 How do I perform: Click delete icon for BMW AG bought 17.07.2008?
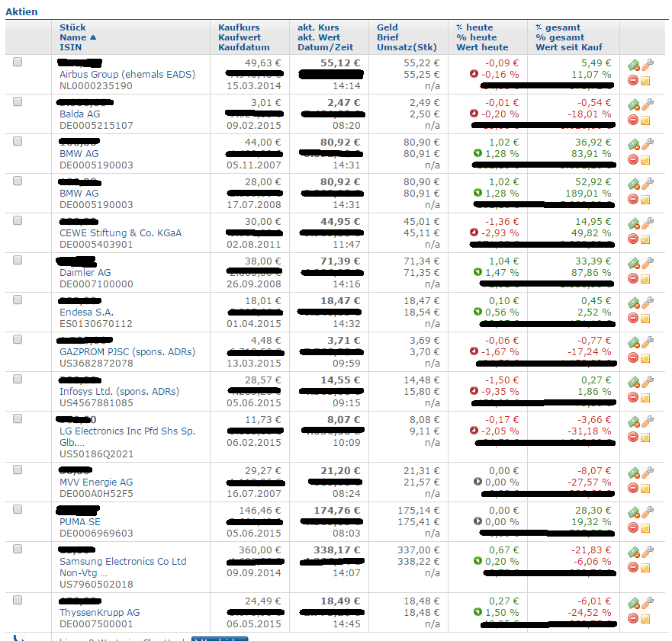click(x=633, y=199)
